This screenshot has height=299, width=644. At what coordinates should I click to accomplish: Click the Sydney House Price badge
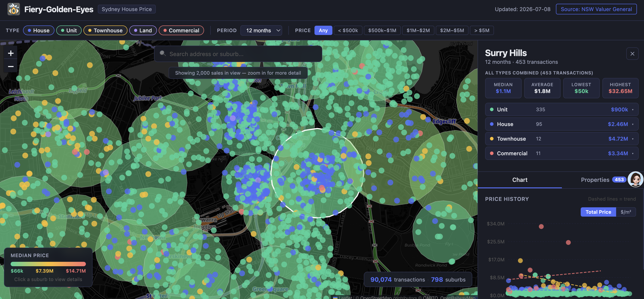(127, 9)
